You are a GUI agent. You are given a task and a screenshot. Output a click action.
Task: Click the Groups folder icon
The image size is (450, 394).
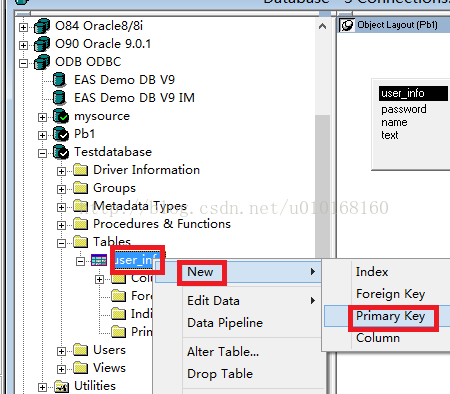tap(80, 188)
